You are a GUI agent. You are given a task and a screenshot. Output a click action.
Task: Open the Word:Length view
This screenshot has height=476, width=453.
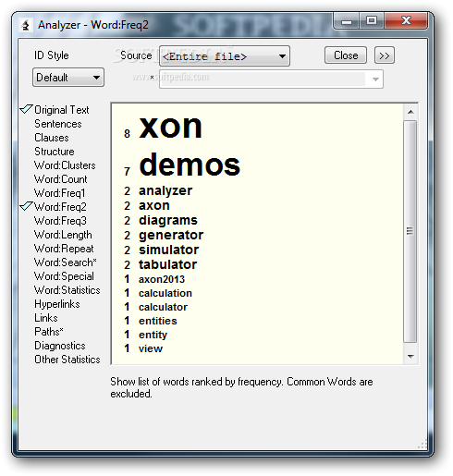click(x=63, y=235)
